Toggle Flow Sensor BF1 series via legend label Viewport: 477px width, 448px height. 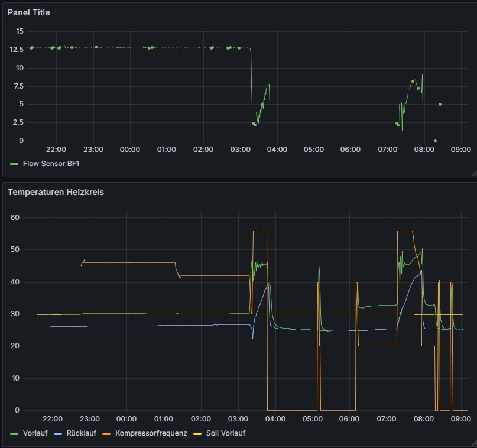click(x=51, y=164)
